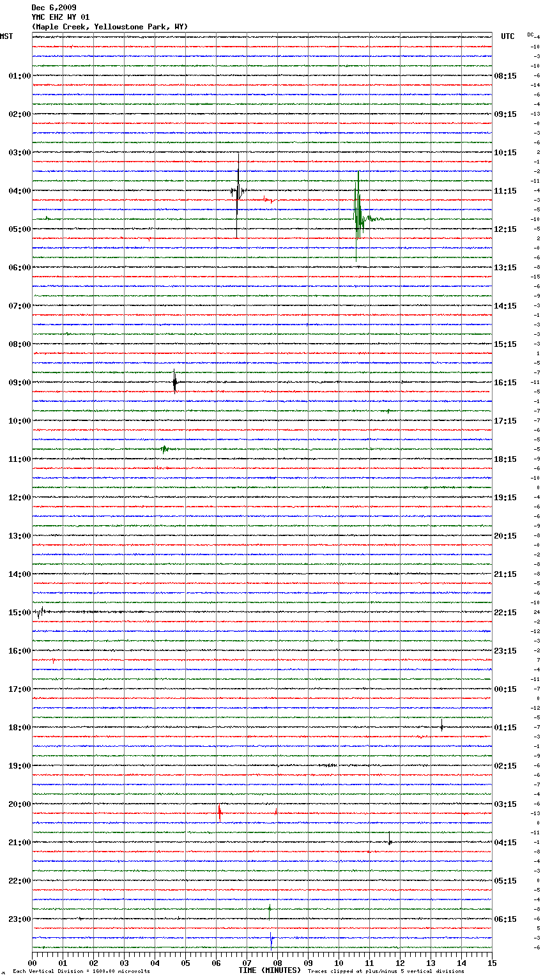Click the '04:15' UTC time label
Viewport: 543px width, 980px height.
(x=505, y=843)
